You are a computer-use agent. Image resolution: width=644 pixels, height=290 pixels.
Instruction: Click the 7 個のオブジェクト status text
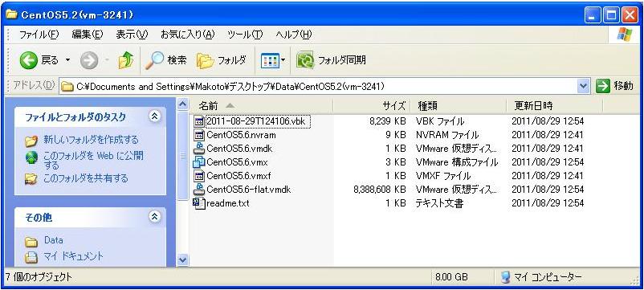pyautogui.click(x=39, y=277)
